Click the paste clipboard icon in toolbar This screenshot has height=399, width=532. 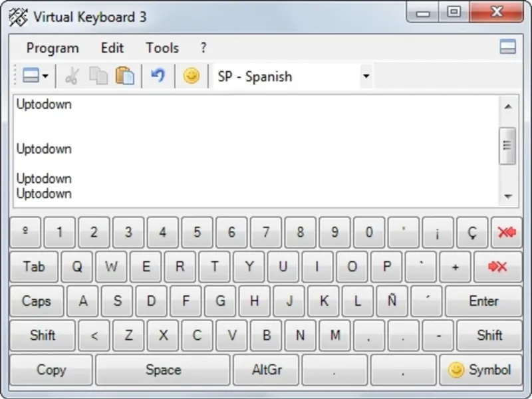pos(125,76)
